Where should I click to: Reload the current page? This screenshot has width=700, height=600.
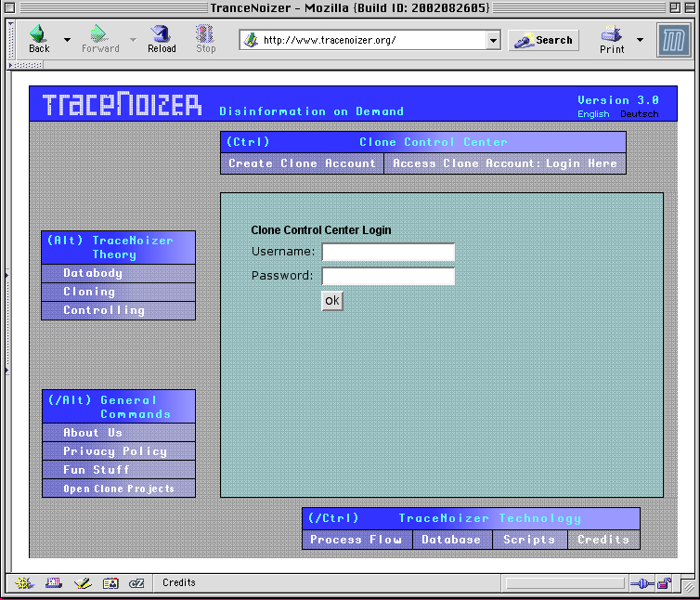pos(162,39)
